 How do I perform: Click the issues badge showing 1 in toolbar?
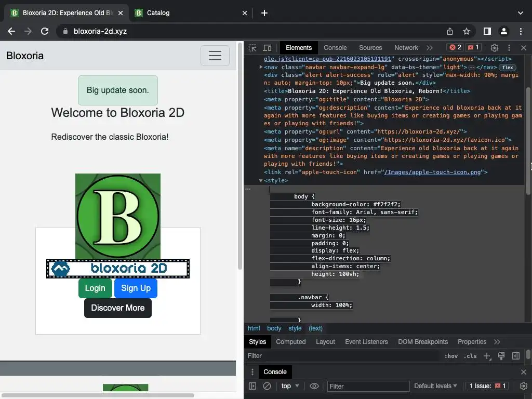pyautogui.click(x=473, y=47)
